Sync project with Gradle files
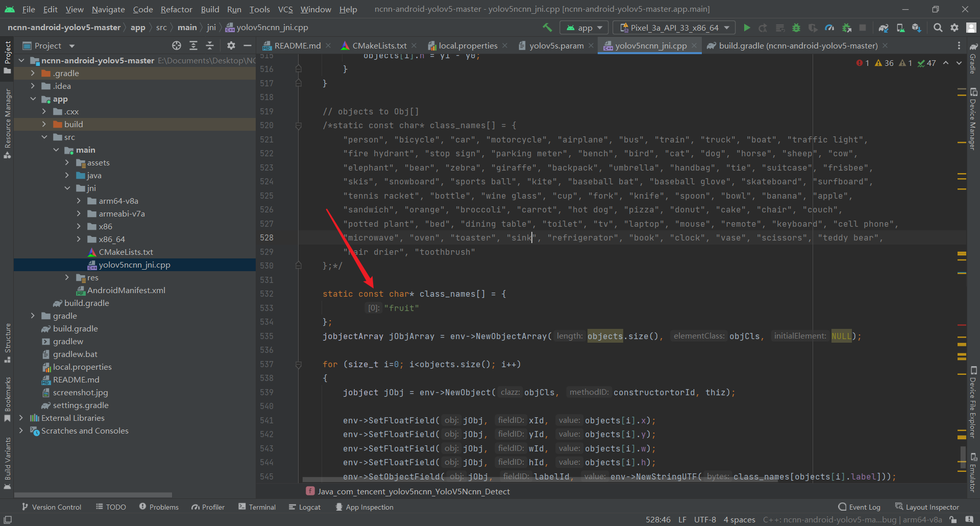The height and width of the screenshot is (526, 980). click(x=884, y=28)
